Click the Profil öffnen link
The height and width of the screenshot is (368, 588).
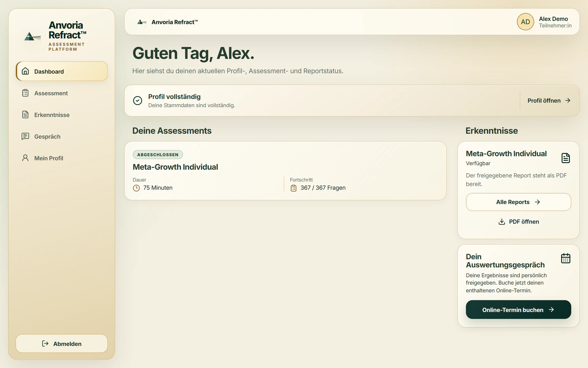[549, 101]
